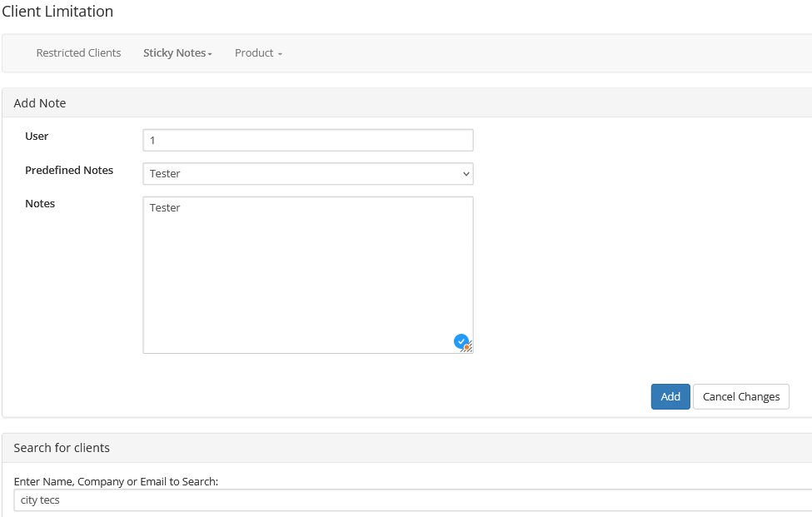
Task: Grab the Notes textarea resize grip corner
Action: (x=469, y=350)
